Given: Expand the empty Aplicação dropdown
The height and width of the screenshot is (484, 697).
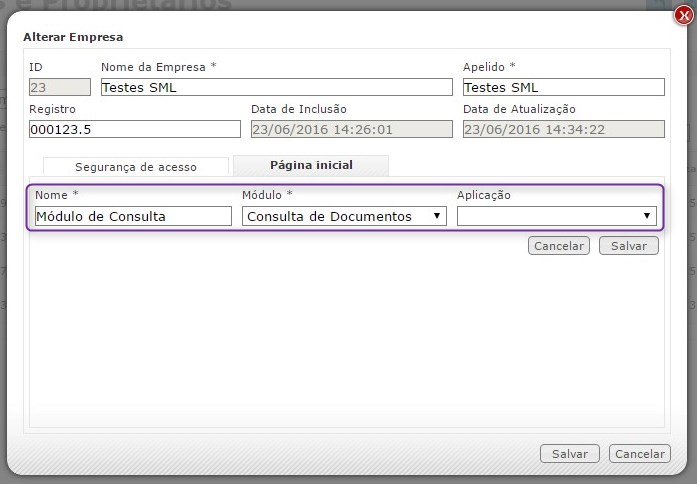Looking at the screenshot, I should click(556, 216).
